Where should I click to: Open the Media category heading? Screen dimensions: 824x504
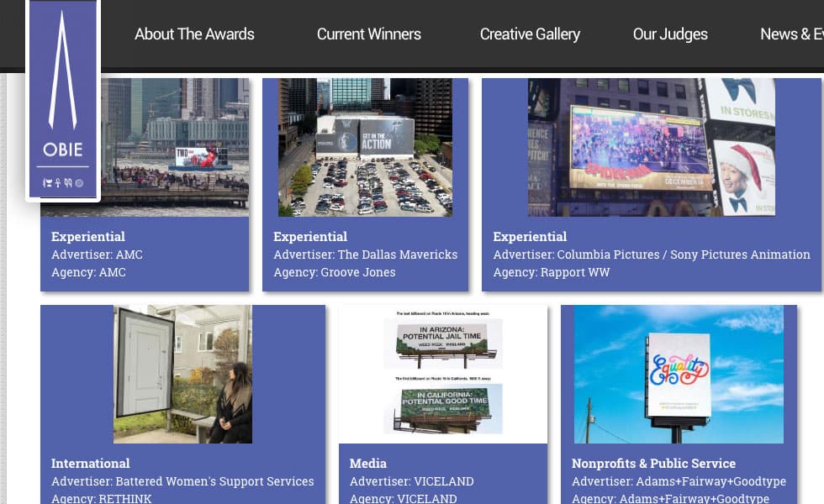click(x=368, y=464)
